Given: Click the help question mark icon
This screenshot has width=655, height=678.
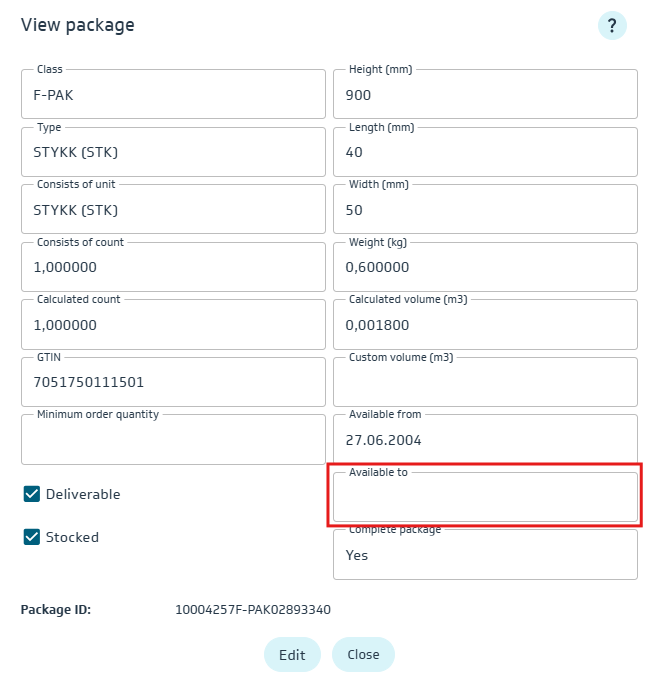Looking at the screenshot, I should coord(612,26).
